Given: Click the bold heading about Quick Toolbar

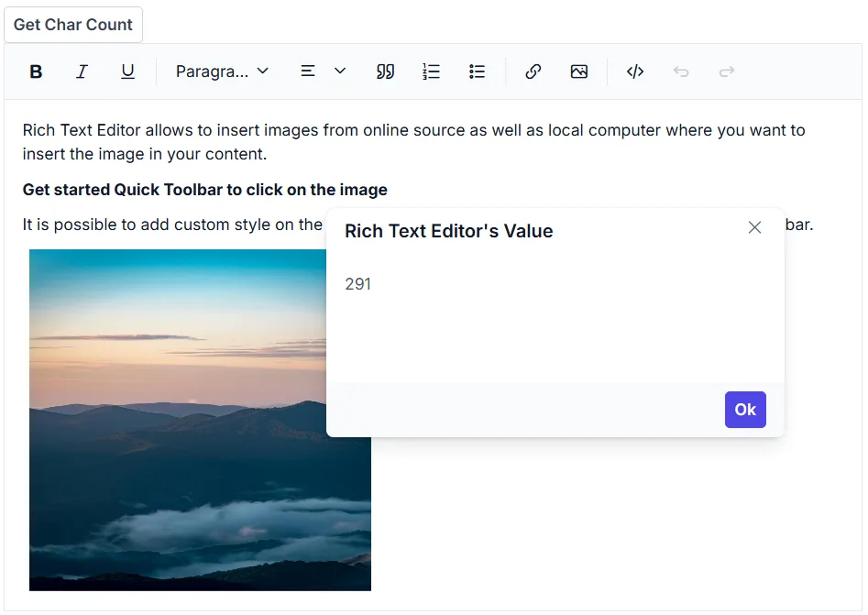Looking at the screenshot, I should point(204,190).
